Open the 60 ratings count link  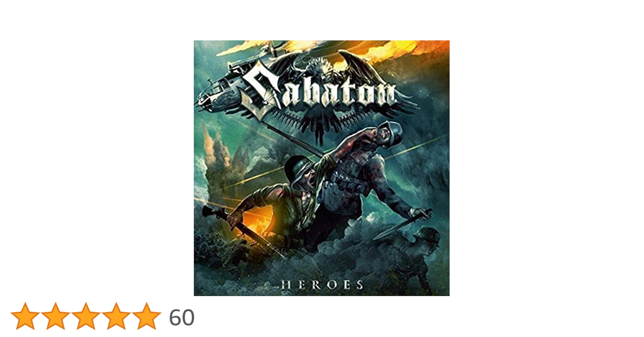182,317
